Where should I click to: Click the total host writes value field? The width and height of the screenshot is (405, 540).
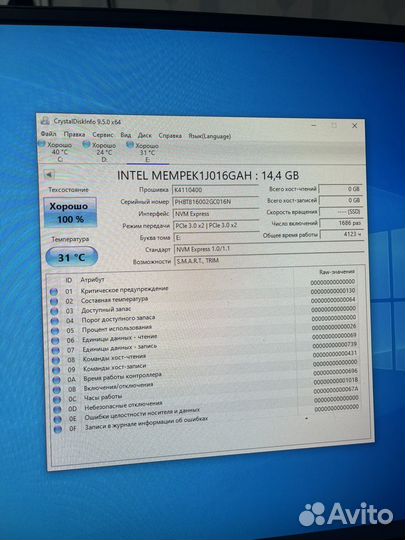coord(340,200)
